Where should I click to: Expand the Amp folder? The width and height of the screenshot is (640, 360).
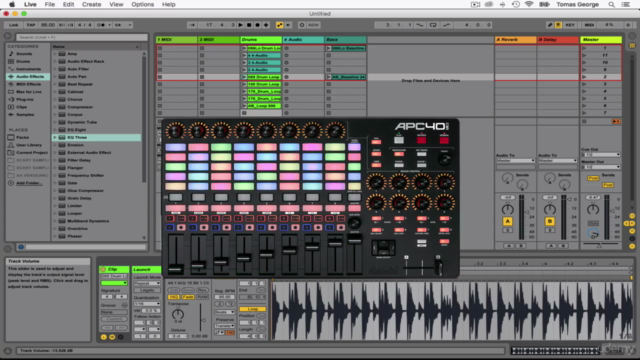click(55, 53)
